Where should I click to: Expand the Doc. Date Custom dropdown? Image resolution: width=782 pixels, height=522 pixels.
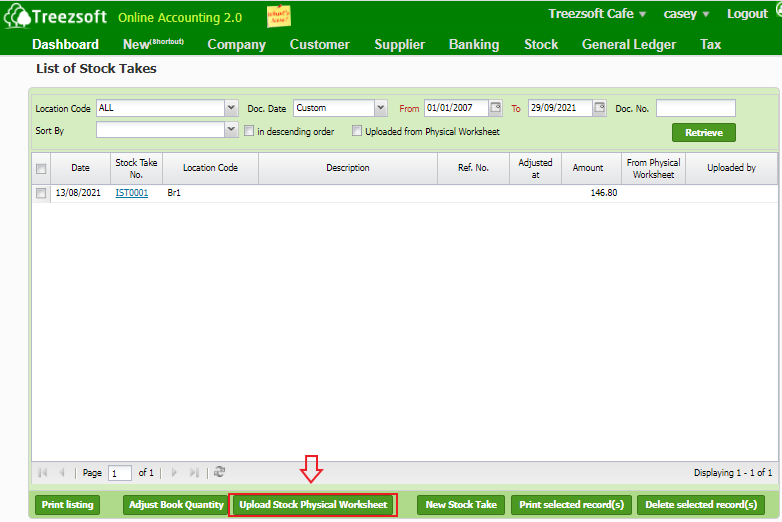tap(380, 108)
